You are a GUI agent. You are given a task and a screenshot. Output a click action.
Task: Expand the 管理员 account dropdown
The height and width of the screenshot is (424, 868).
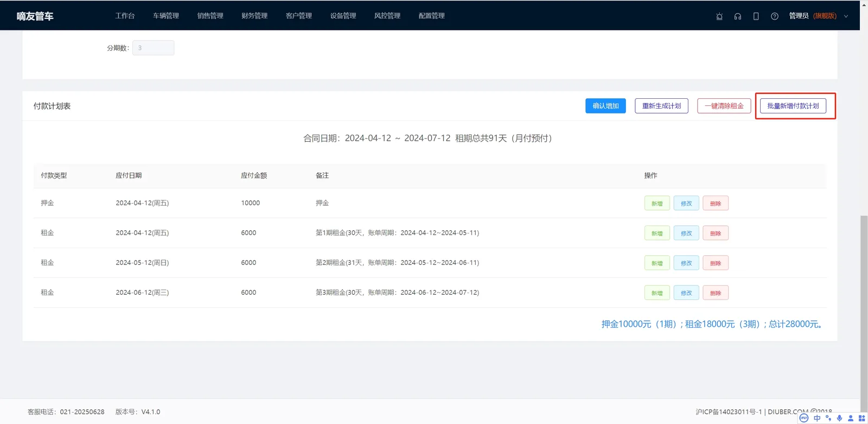point(819,16)
